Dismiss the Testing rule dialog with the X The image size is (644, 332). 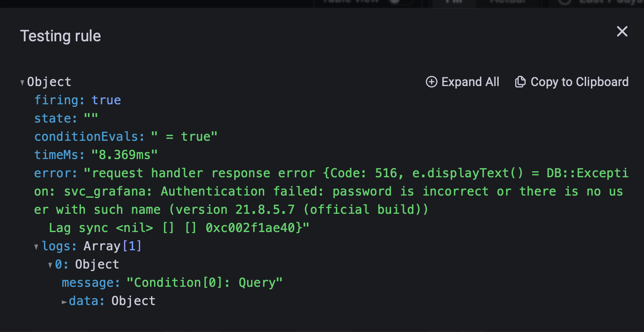click(x=622, y=31)
